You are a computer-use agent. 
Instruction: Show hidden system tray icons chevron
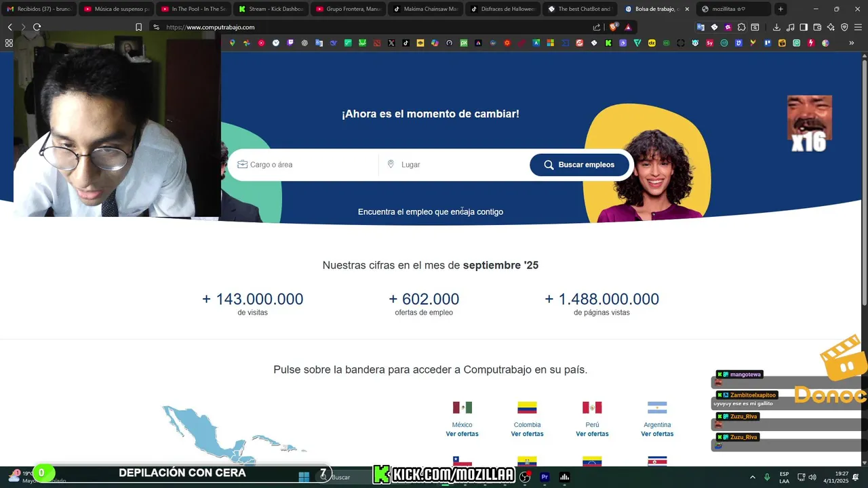752,477
